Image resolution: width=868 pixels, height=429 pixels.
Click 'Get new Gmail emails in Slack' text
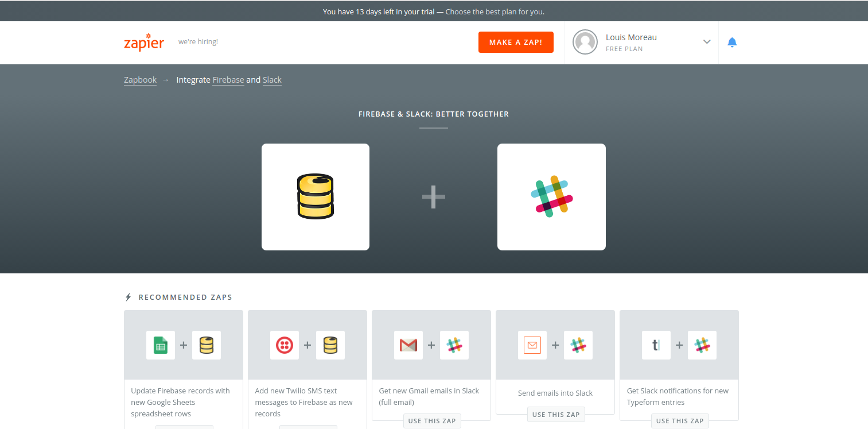[x=429, y=396]
